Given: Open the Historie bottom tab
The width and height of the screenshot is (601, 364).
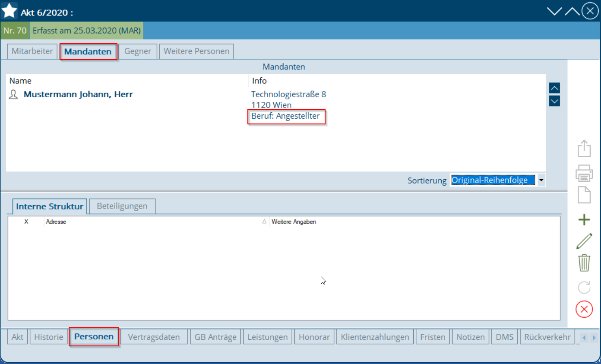Looking at the screenshot, I should 49,337.
